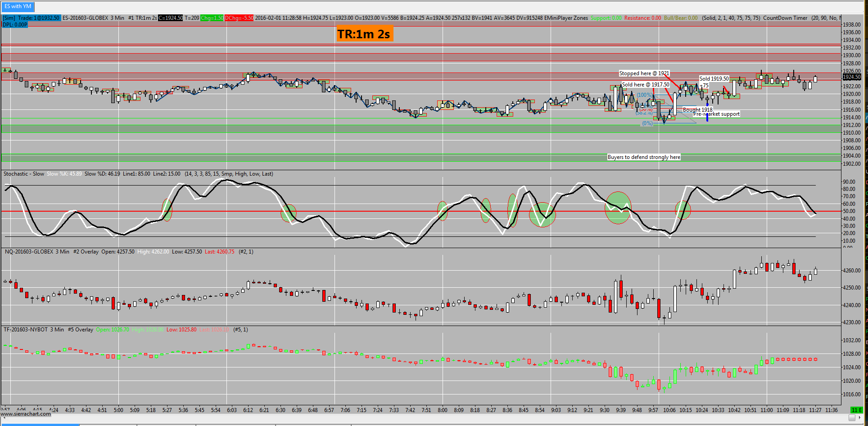Image resolution: width=868 pixels, height=426 pixels.
Task: Click the NQ 'Last: 4260.75' value
Action: pos(219,252)
